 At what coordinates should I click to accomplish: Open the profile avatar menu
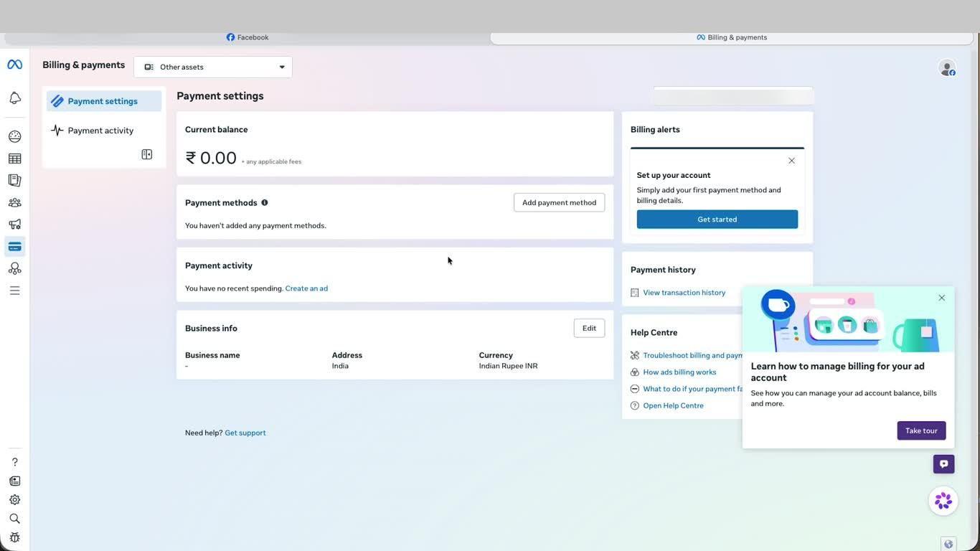(x=947, y=67)
